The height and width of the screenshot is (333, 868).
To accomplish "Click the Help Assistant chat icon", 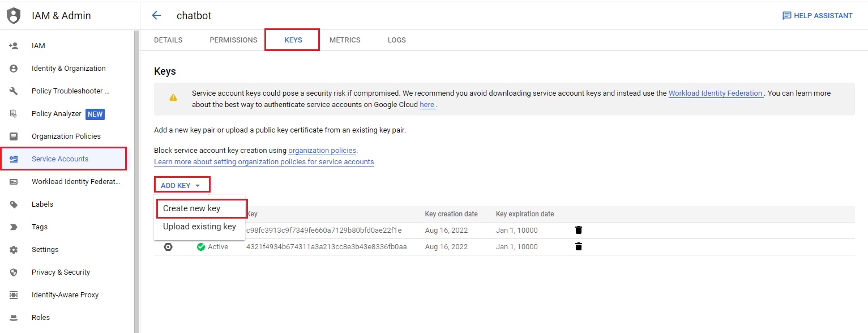I will click(x=786, y=16).
